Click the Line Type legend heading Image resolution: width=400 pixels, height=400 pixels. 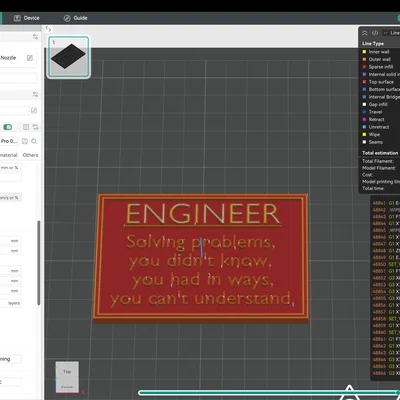373,44
